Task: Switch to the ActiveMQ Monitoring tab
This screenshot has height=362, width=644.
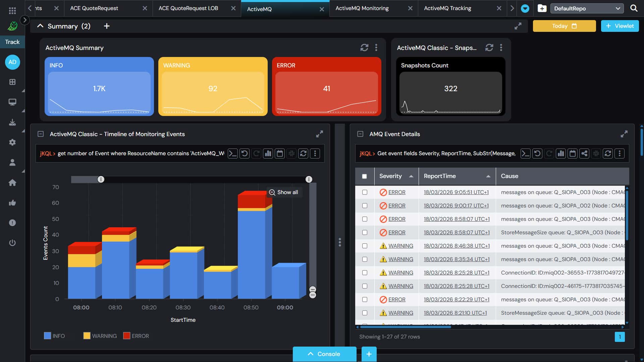Action: [x=362, y=8]
